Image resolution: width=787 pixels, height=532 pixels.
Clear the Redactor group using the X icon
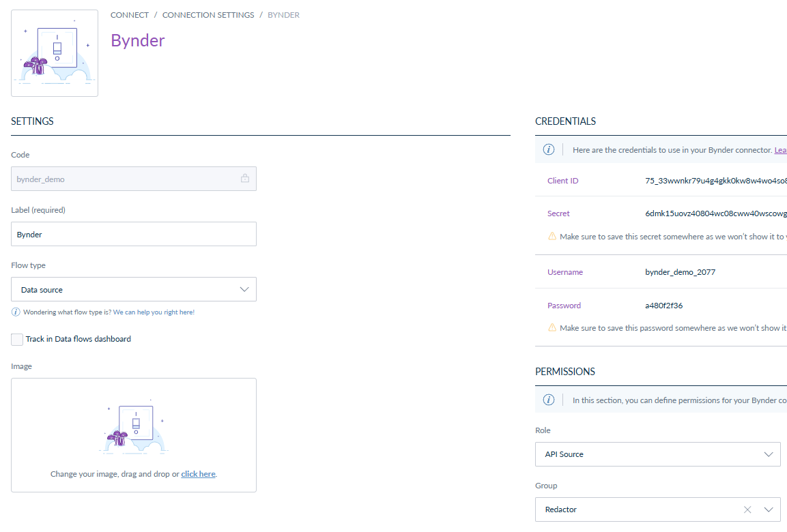(x=747, y=509)
